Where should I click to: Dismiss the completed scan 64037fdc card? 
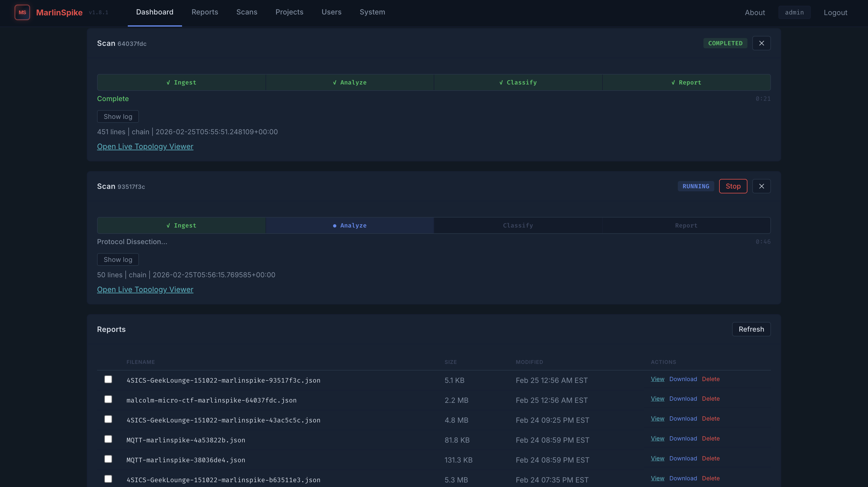(x=762, y=43)
